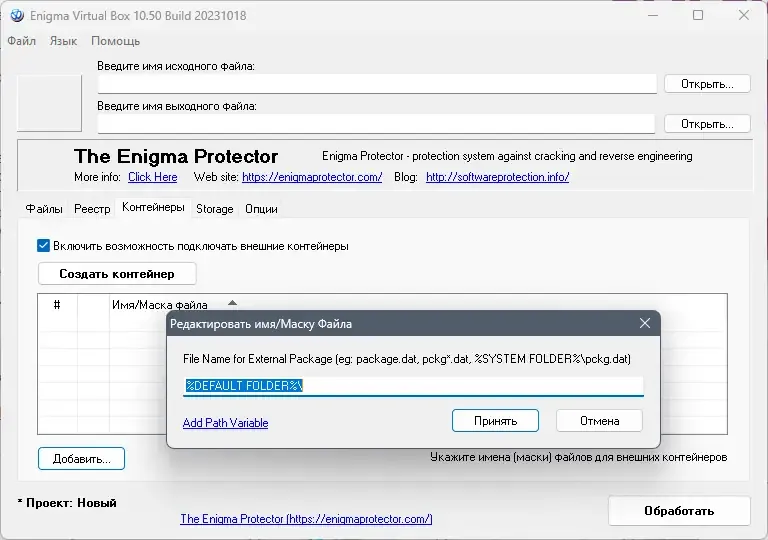Sort by Имя/Маска файла column header
The image size is (768, 540).
160,305
